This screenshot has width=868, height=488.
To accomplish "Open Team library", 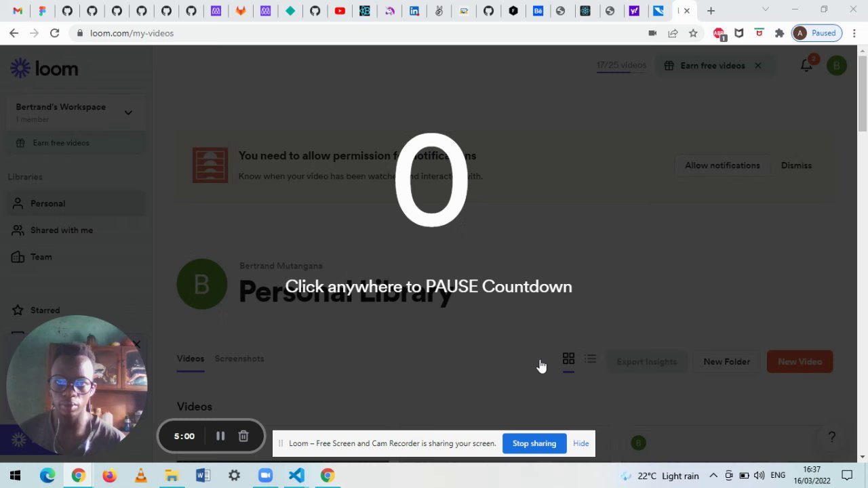I will pyautogui.click(x=77, y=257).
